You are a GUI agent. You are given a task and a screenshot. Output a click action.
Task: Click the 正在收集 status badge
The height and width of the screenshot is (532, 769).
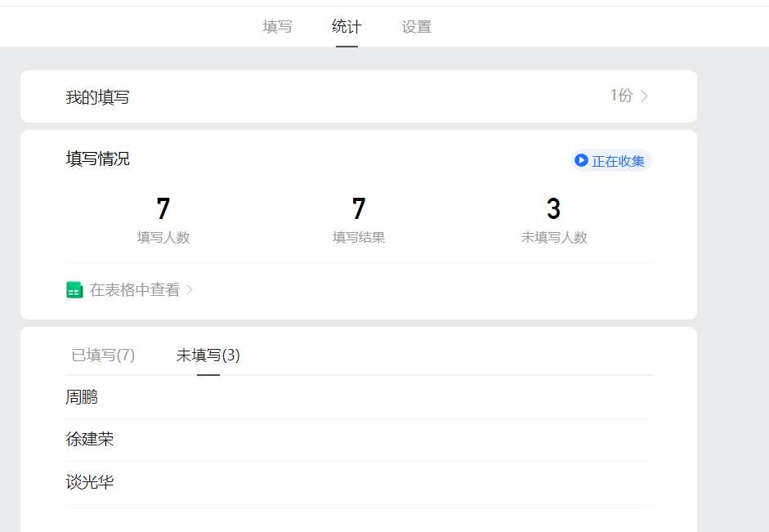coord(610,161)
